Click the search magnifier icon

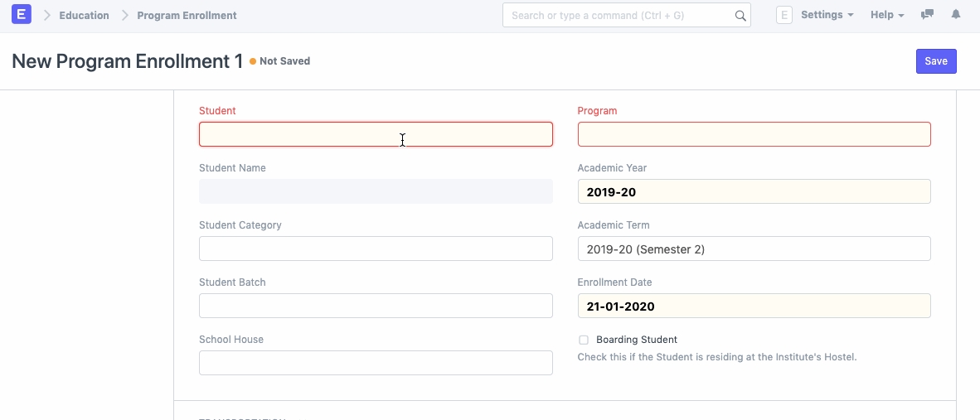pyautogui.click(x=740, y=16)
